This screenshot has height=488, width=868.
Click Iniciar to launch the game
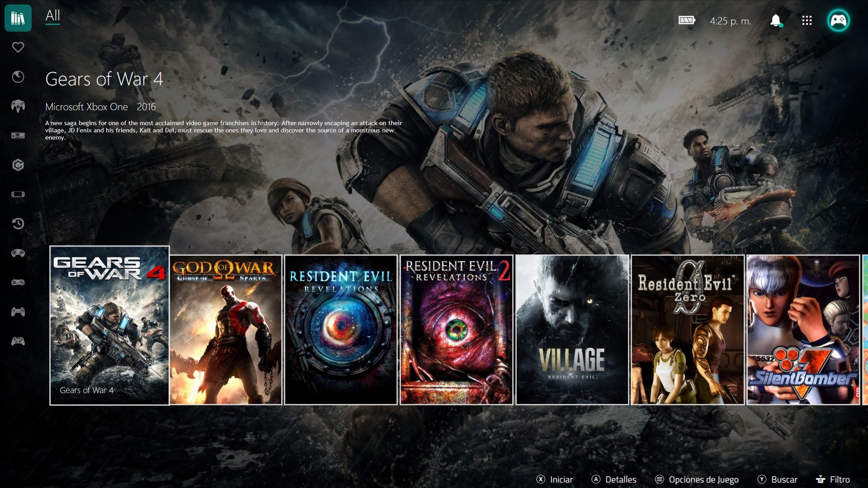555,479
